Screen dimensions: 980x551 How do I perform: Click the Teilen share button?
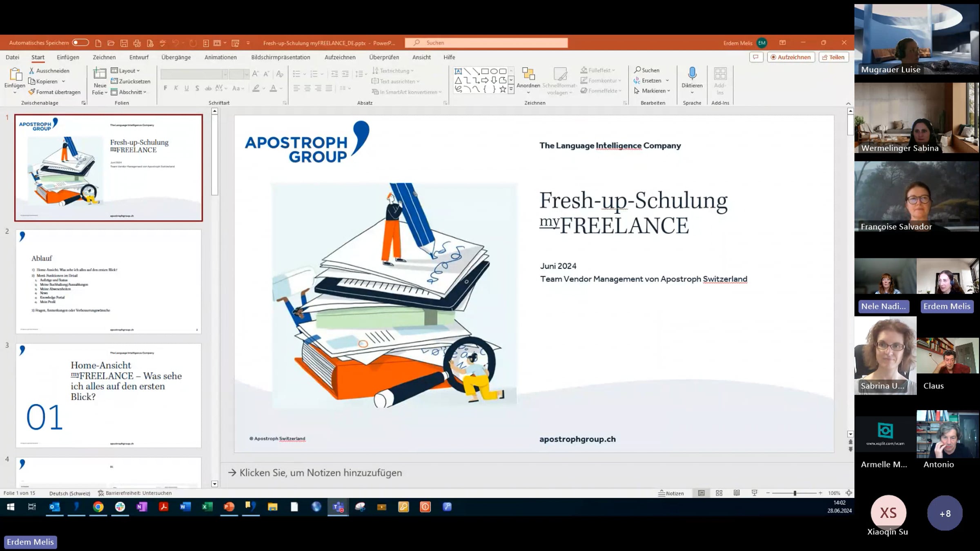(833, 57)
